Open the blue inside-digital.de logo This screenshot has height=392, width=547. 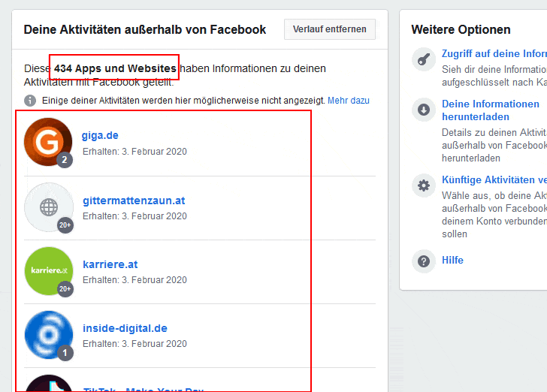pyautogui.click(x=49, y=335)
